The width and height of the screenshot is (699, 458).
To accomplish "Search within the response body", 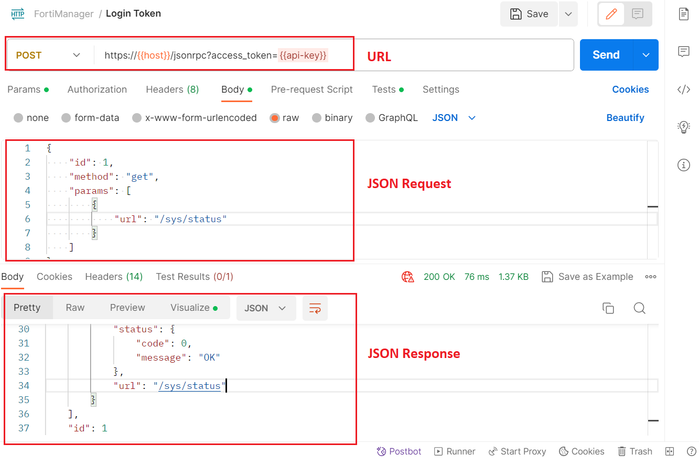I will pyautogui.click(x=639, y=309).
